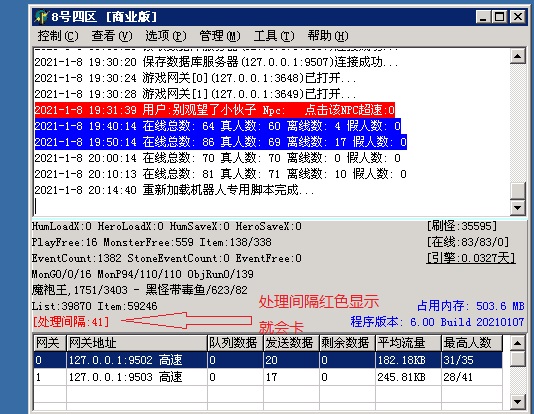
Task: Open the 管理(M) menu
Action: pyautogui.click(x=220, y=36)
